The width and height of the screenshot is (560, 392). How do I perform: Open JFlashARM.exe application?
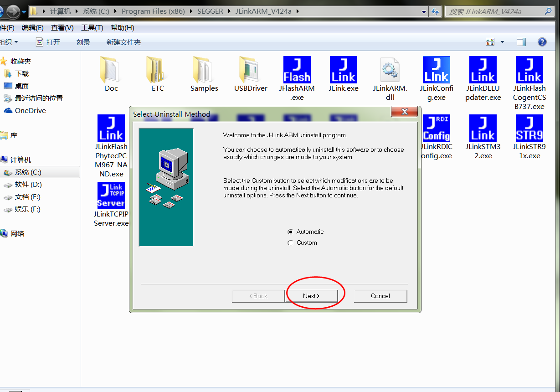tap(297, 71)
